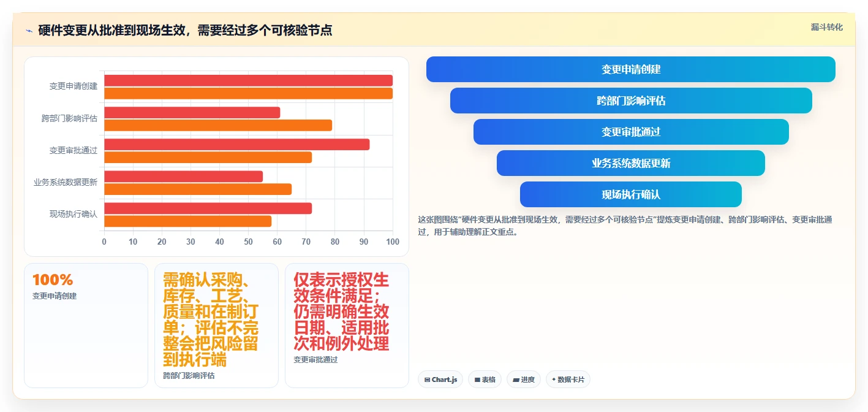Image resolution: width=868 pixels, height=412 pixels.
Task: Click the orange bar for 变更审批通过
Action: (x=208, y=157)
